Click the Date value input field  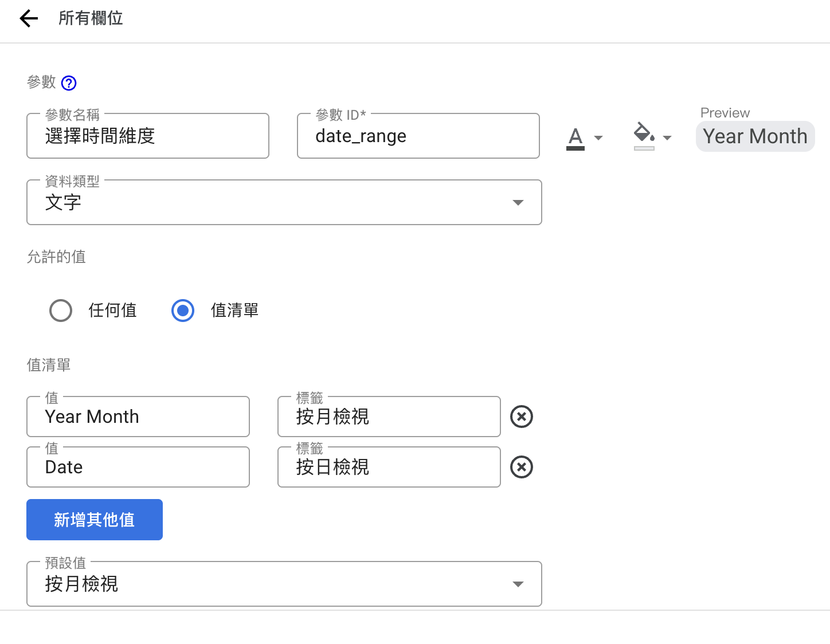pyautogui.click(x=138, y=467)
